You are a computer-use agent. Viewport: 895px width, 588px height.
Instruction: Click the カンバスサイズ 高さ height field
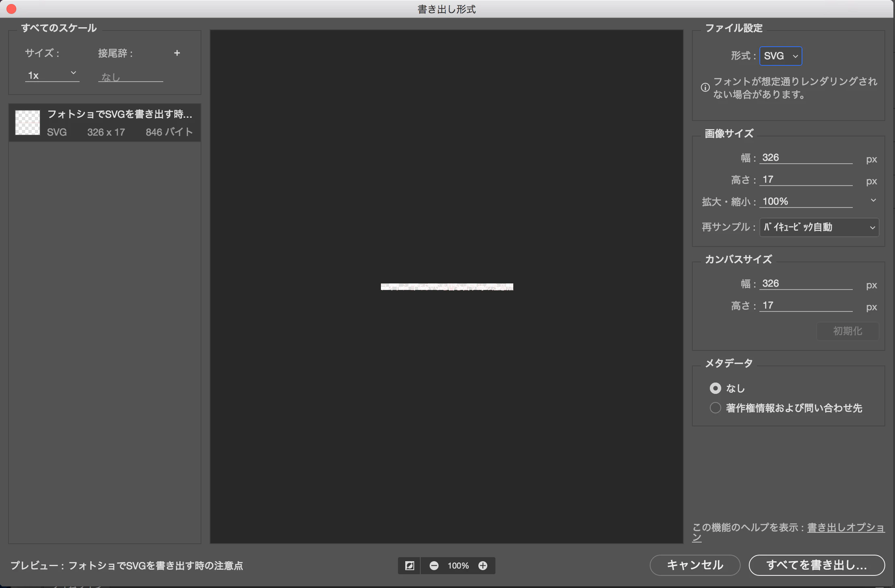(x=806, y=305)
